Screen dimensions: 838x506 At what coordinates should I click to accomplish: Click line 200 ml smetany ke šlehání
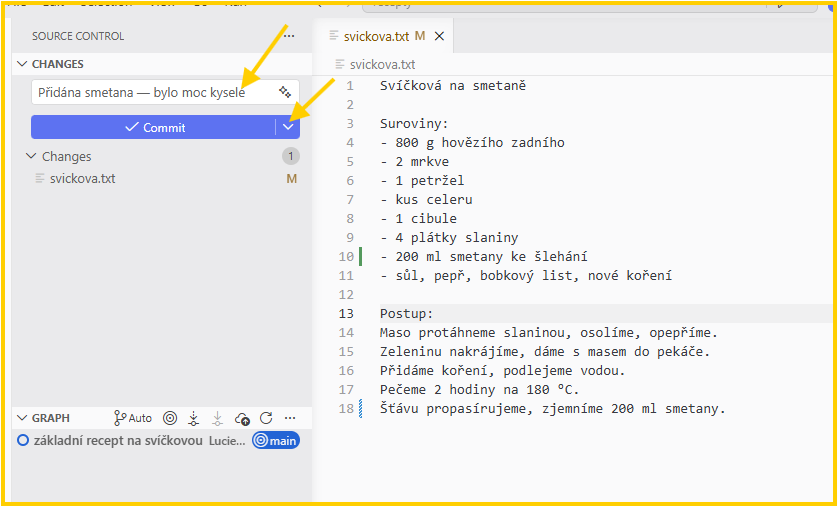point(484,256)
